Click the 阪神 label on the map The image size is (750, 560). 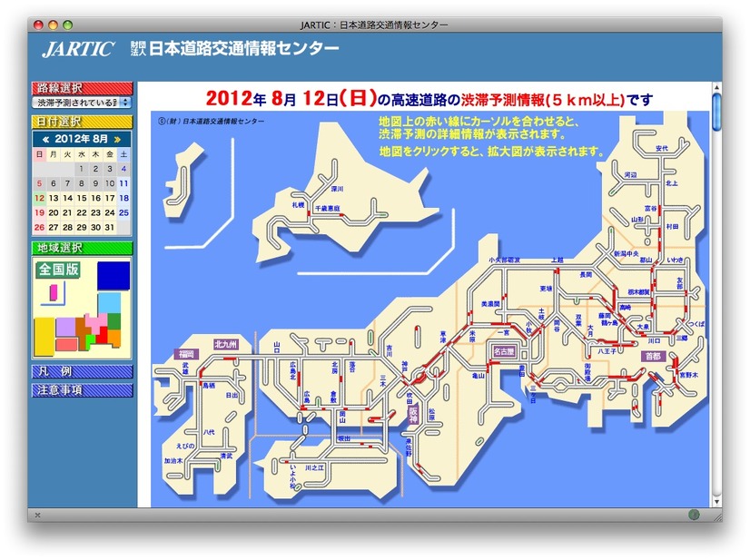[413, 414]
